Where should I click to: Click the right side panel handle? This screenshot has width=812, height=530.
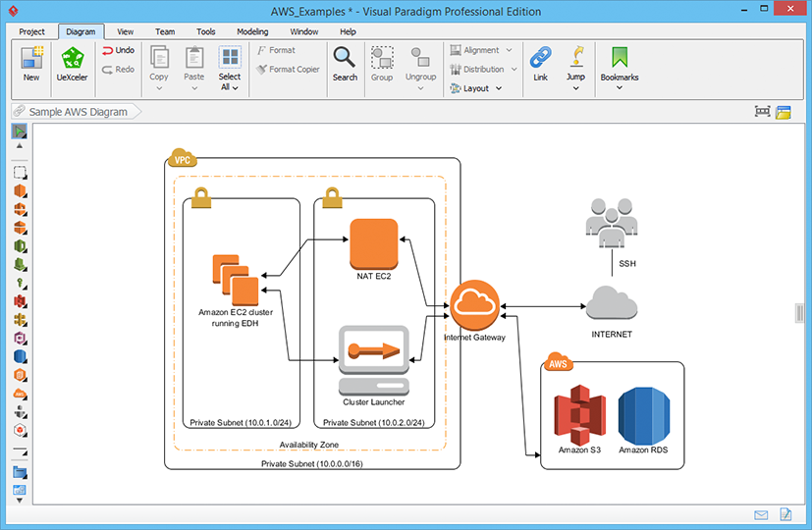tap(800, 313)
